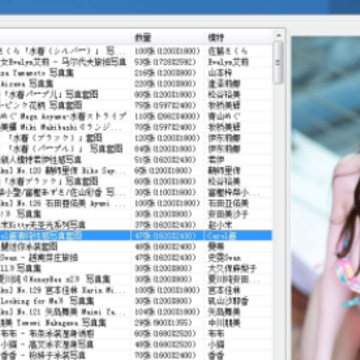The height and width of the screenshot is (360, 360).
Task: Click the 6张 quantity cell
Action: pyautogui.click(x=163, y=171)
